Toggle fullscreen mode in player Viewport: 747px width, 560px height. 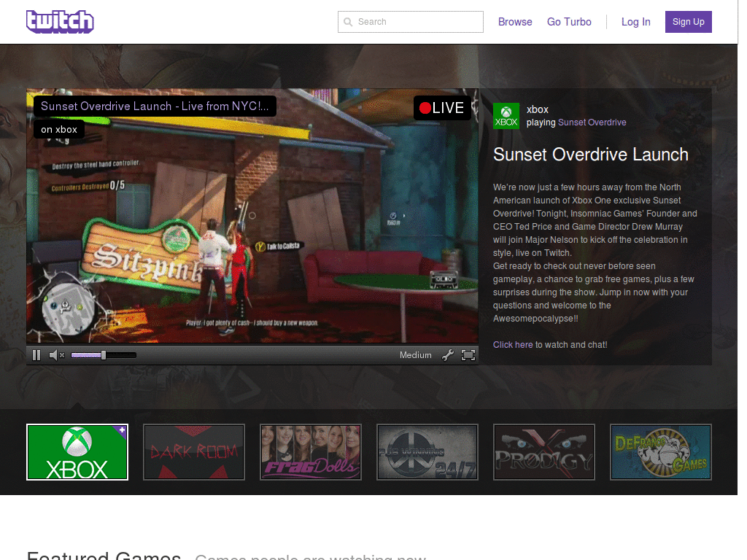click(468, 355)
